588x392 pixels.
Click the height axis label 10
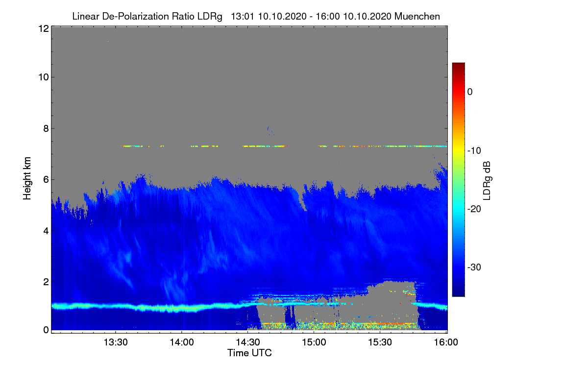tap(43, 77)
